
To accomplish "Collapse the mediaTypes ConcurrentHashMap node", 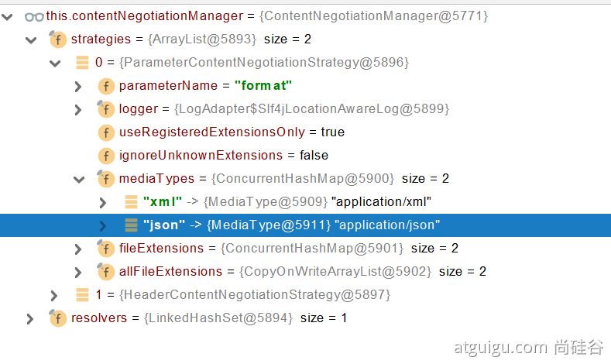I will (78, 179).
